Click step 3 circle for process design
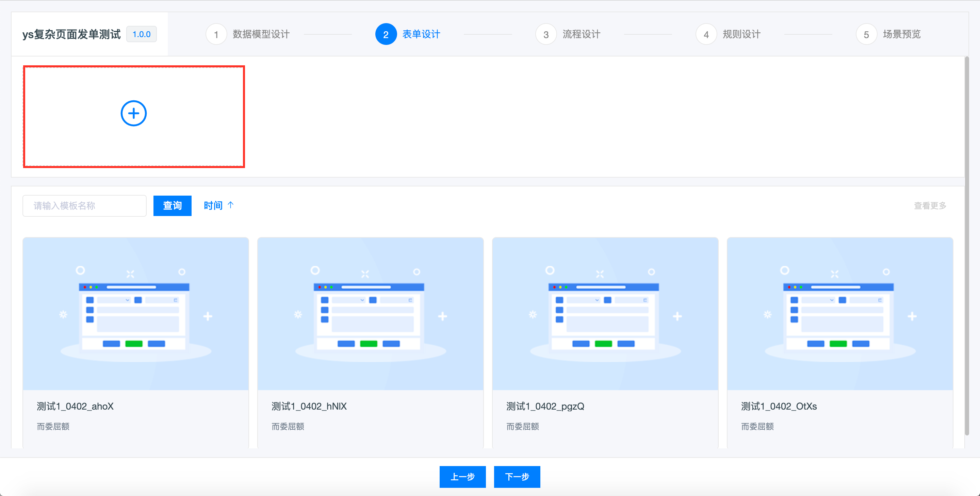980x496 pixels. (x=546, y=35)
